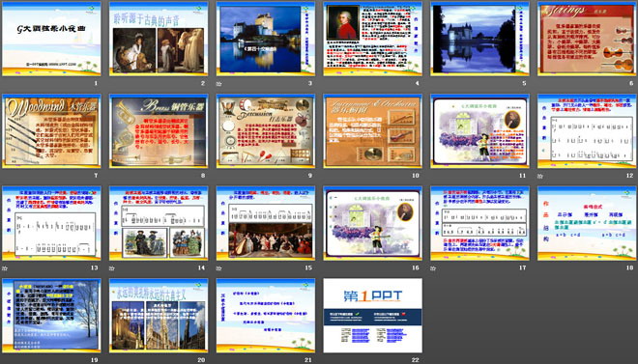
Task: Select slide 16 with guitar-playing boy illustration
Action: [x=373, y=223]
